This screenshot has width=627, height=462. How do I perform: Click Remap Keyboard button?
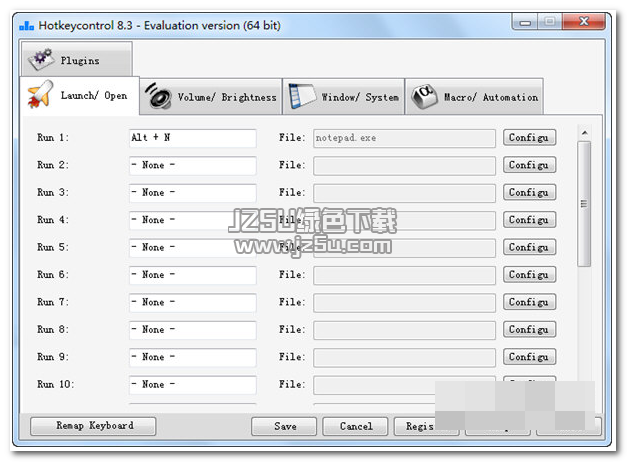93,426
